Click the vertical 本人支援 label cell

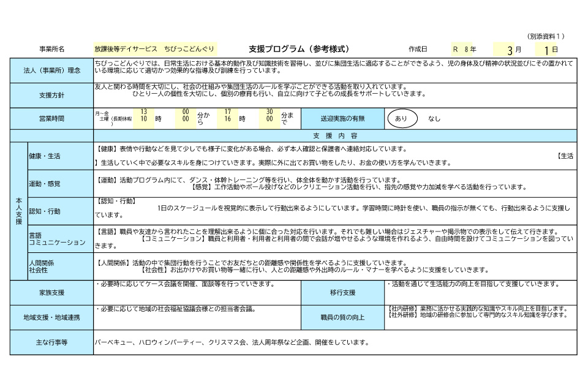click(x=19, y=211)
